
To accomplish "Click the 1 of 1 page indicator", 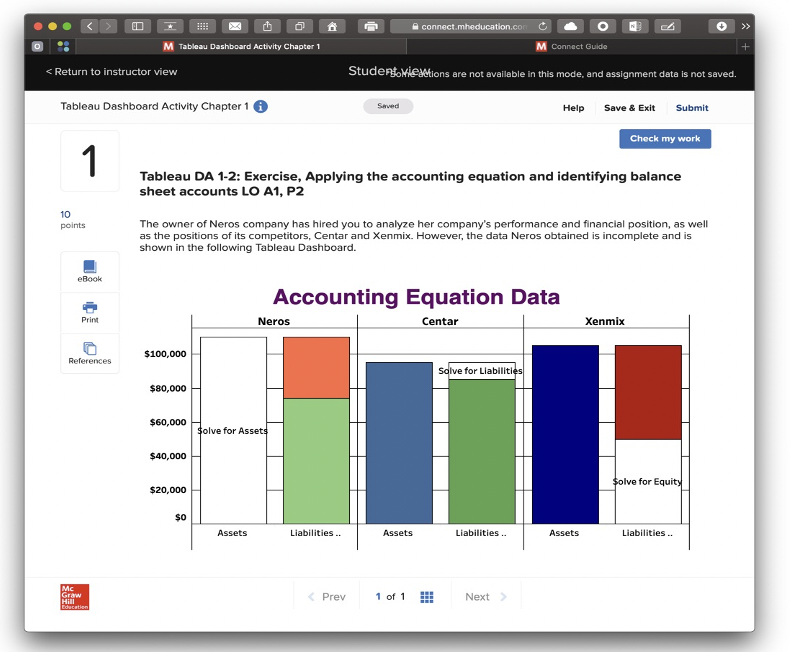I will coord(390,597).
